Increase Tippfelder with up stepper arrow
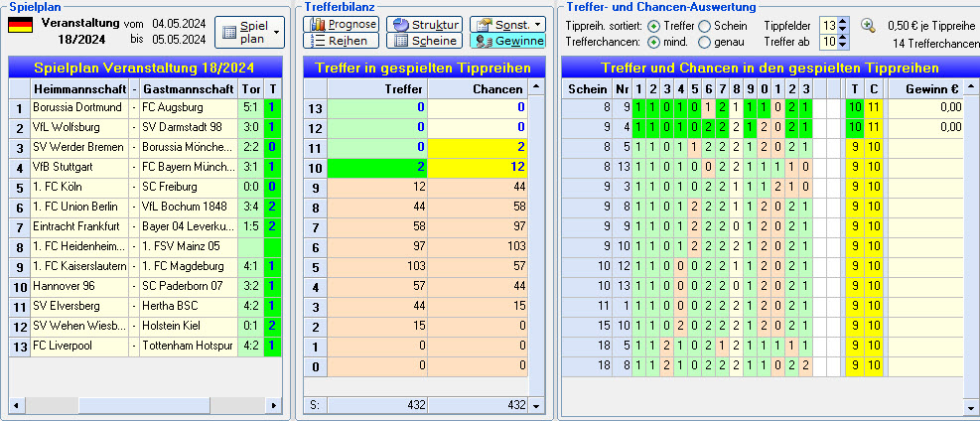Image resolution: width=980 pixels, height=421 pixels. (x=843, y=22)
